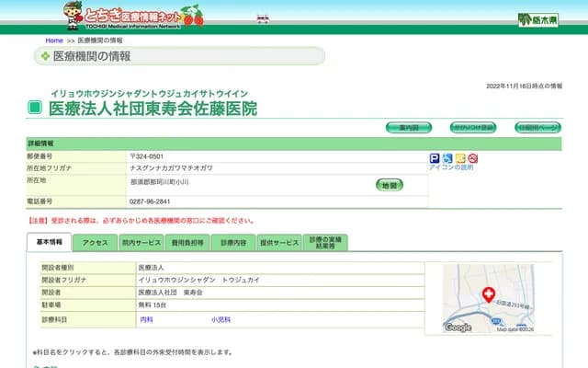588x368 pixels.
Task: Click the 地図 button beside the address
Action: (390, 185)
